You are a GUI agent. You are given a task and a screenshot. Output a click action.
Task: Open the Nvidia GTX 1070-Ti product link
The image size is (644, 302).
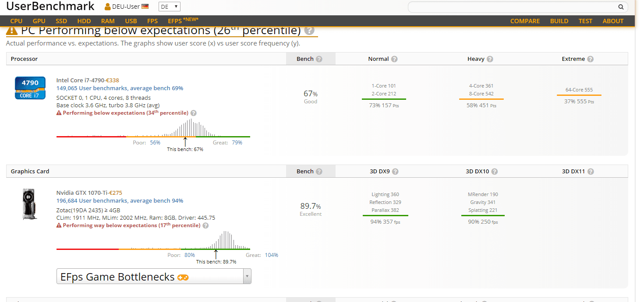point(82,193)
